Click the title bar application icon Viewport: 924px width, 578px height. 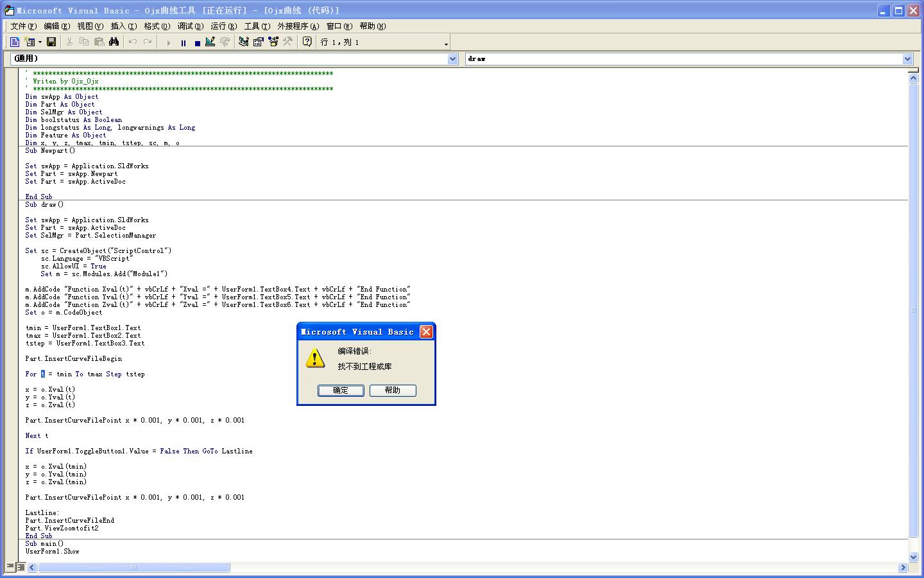9,10
